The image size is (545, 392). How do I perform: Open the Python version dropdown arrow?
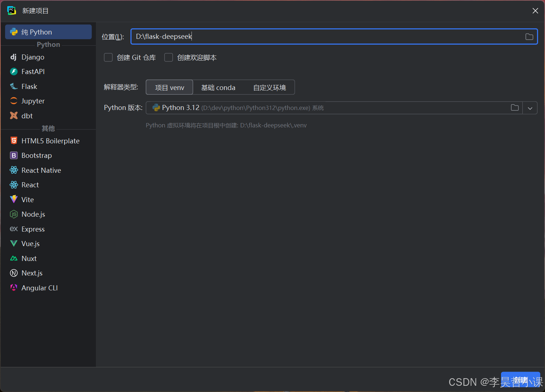(530, 108)
